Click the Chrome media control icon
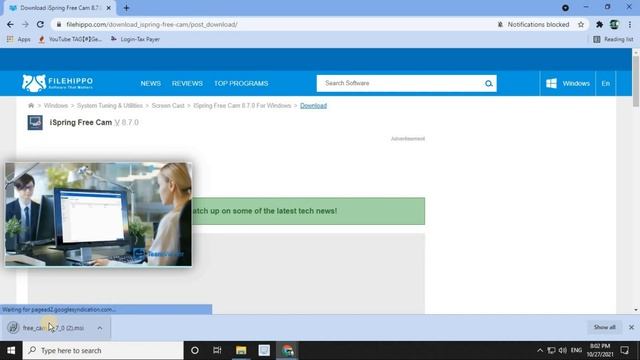Image resolution: width=640 pixels, height=360 pixels. coord(565,8)
